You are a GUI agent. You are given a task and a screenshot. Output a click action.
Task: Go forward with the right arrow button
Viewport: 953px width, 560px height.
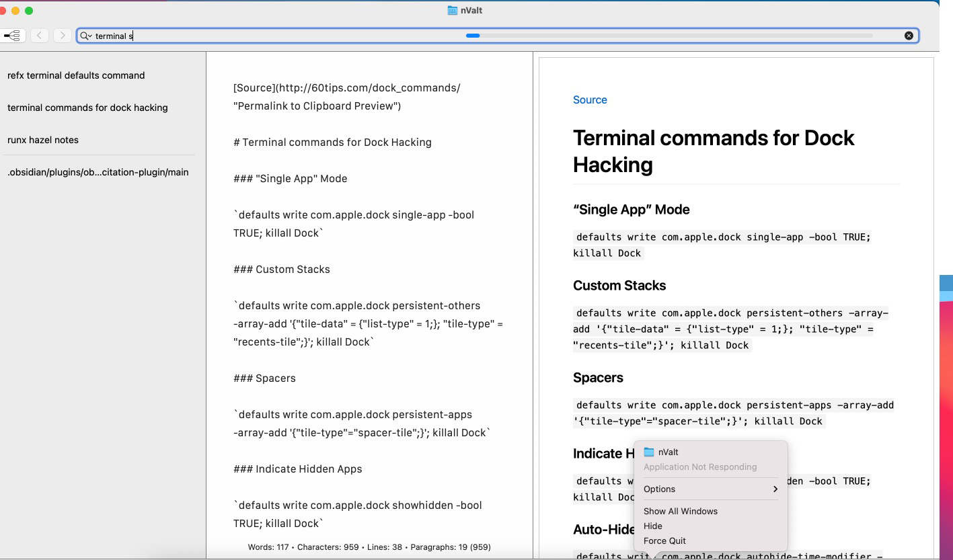63,36
